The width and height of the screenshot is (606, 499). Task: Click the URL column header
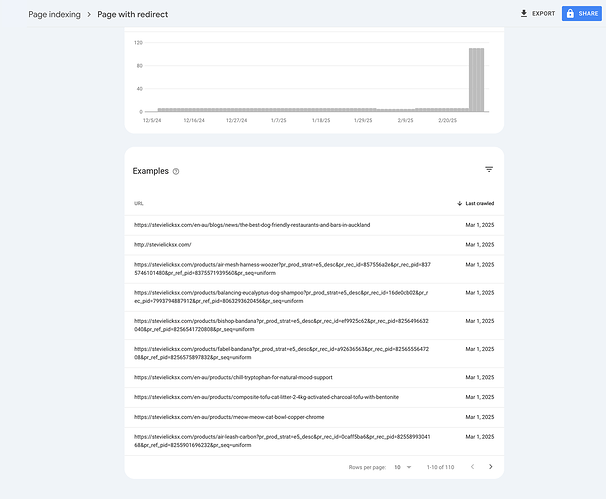pyautogui.click(x=139, y=203)
